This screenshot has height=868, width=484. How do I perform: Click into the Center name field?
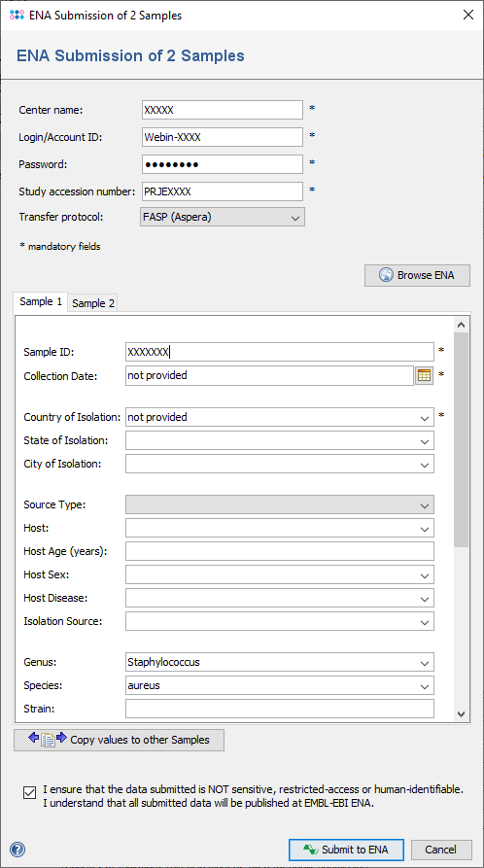pos(222,110)
